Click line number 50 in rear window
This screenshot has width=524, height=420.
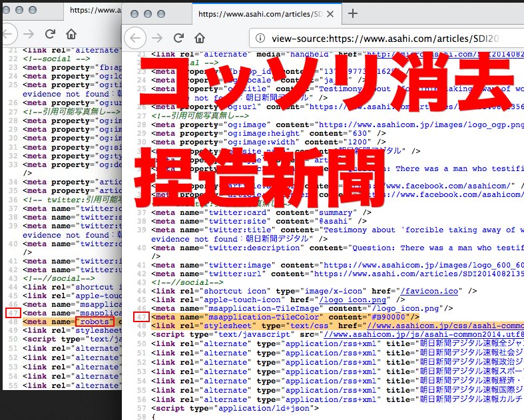(13, 339)
